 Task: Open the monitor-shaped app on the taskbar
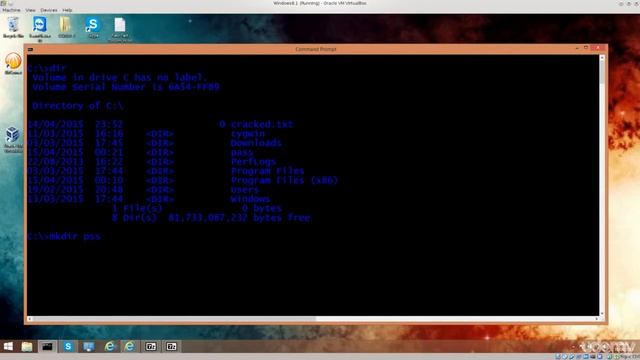(x=89, y=347)
